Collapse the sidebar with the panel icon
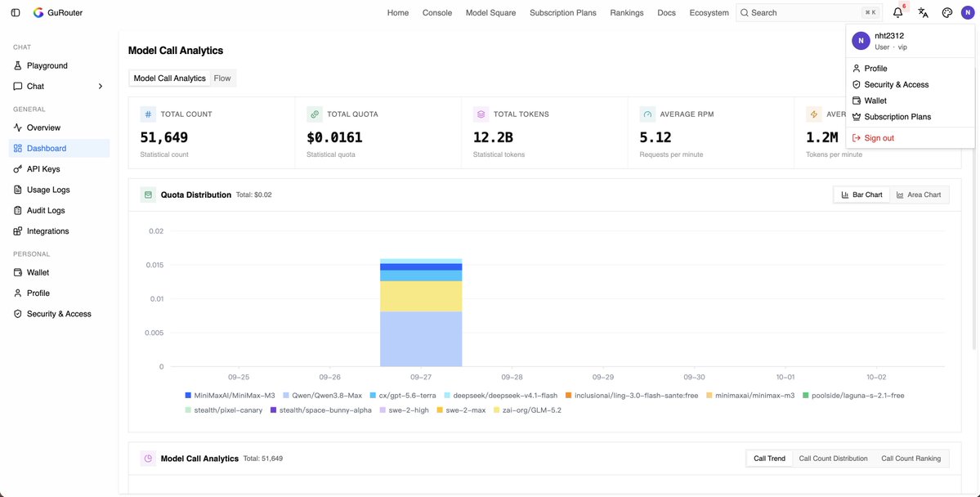This screenshot has width=980, height=497. coord(16,12)
